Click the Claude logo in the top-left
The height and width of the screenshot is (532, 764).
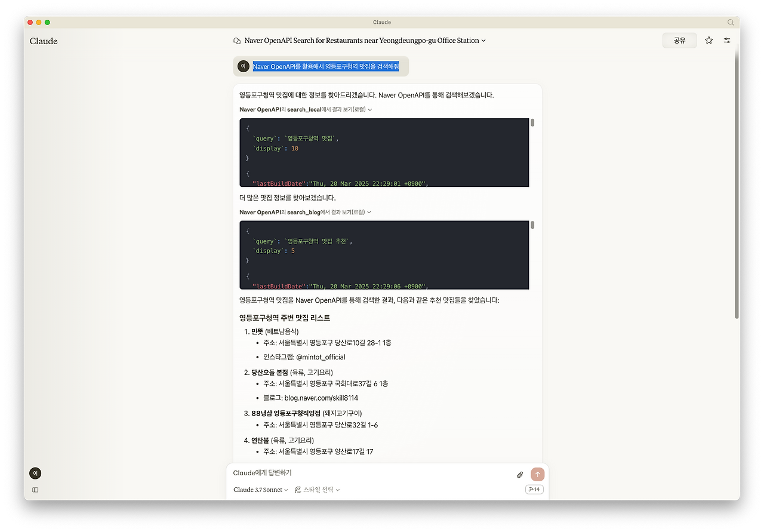coord(43,41)
